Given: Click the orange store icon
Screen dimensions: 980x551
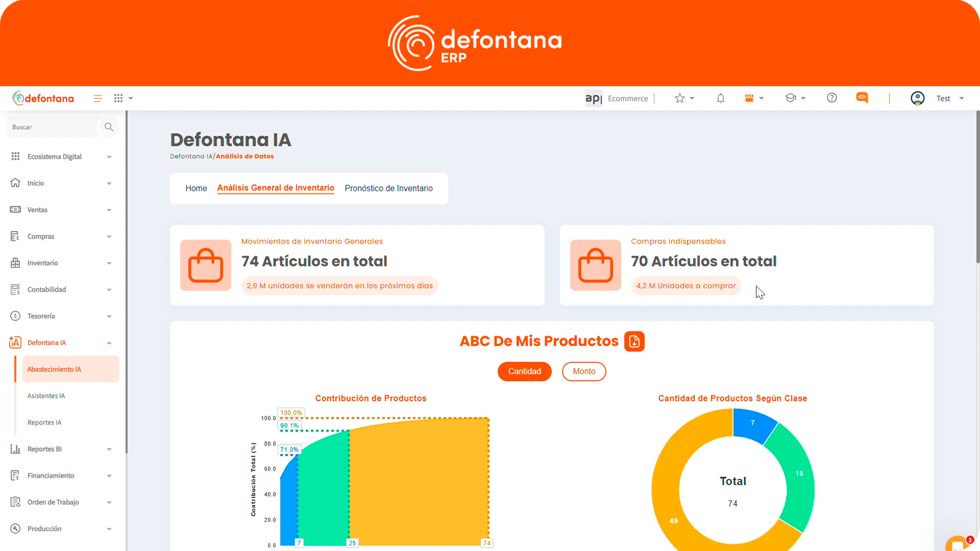Looking at the screenshot, I should [749, 98].
